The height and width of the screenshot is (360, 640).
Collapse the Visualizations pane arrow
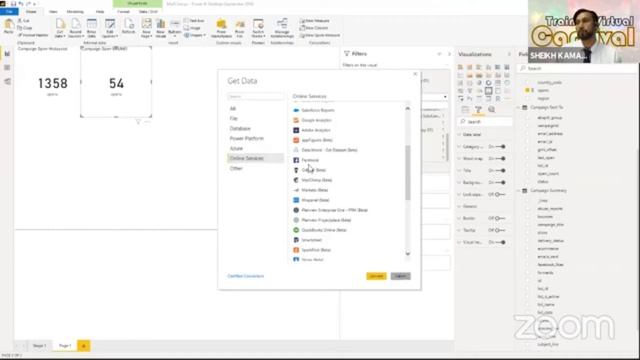tap(509, 54)
